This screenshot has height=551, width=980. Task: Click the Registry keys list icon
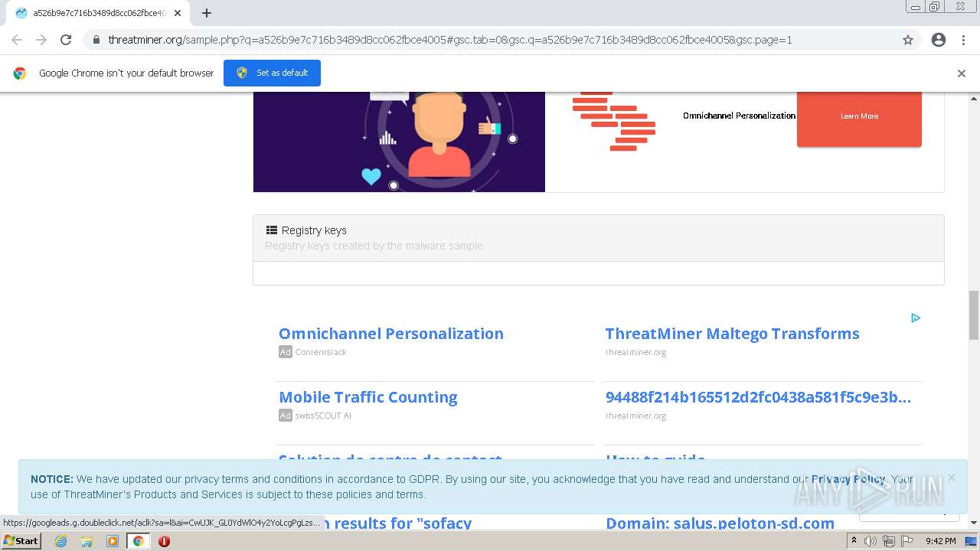point(271,230)
